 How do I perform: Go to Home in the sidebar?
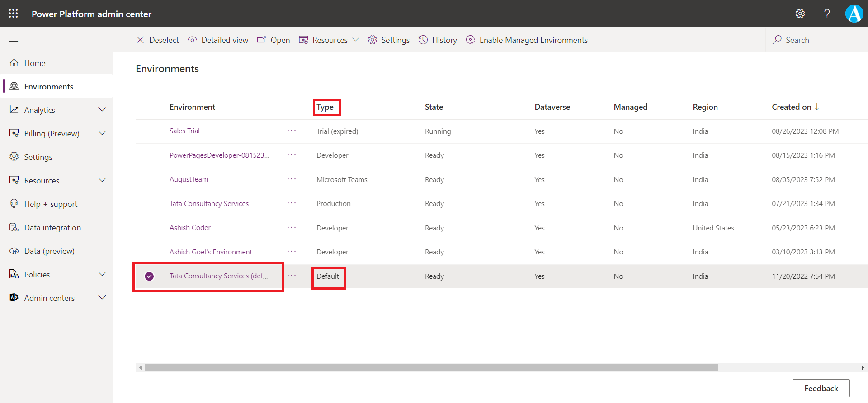click(x=35, y=63)
